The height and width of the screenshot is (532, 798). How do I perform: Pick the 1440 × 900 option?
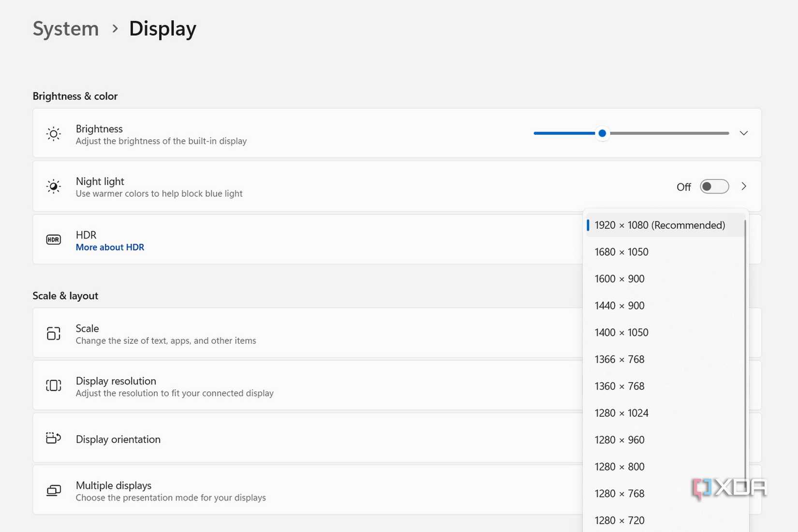[665, 306]
